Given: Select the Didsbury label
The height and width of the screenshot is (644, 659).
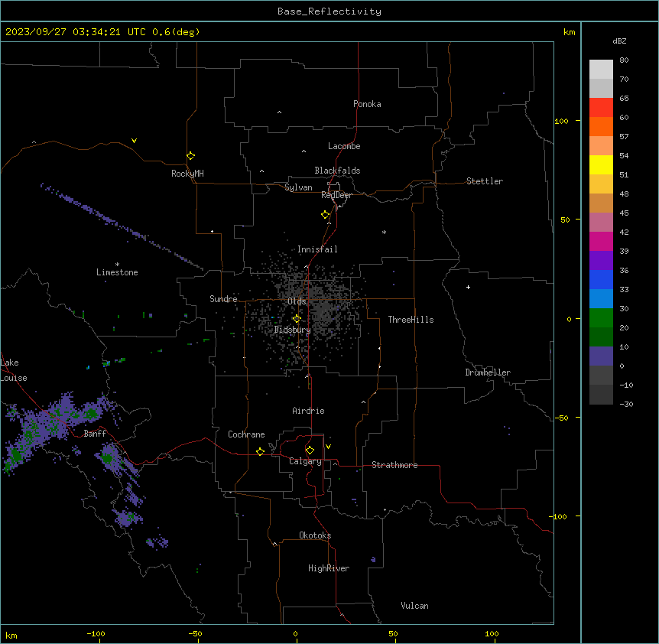Looking at the screenshot, I should click(293, 330).
